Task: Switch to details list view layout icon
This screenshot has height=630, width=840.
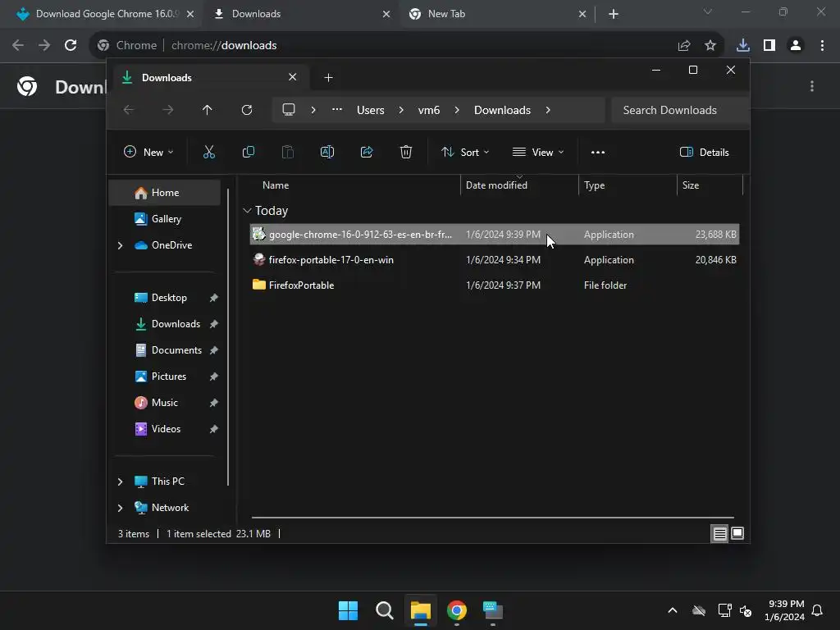Action: 719,533
